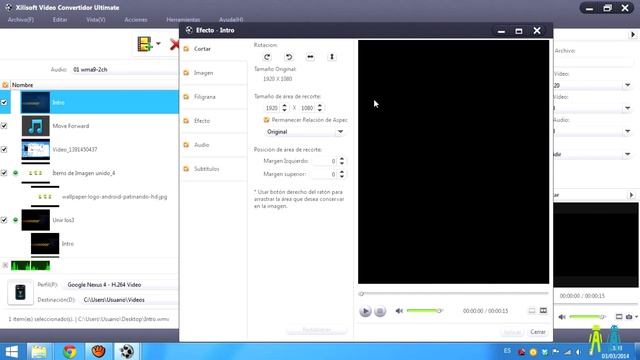Viewport: 640px width, 360px height.
Task: Select the Cortar tab
Action: (213, 49)
